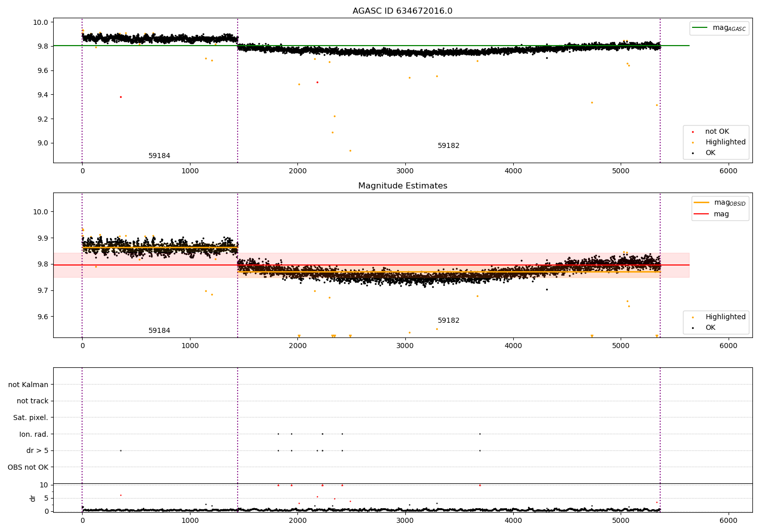Screen dimensions: 760x532
Task: Click the red not-OK point near 9.38 in top plot
Action: [121, 97]
